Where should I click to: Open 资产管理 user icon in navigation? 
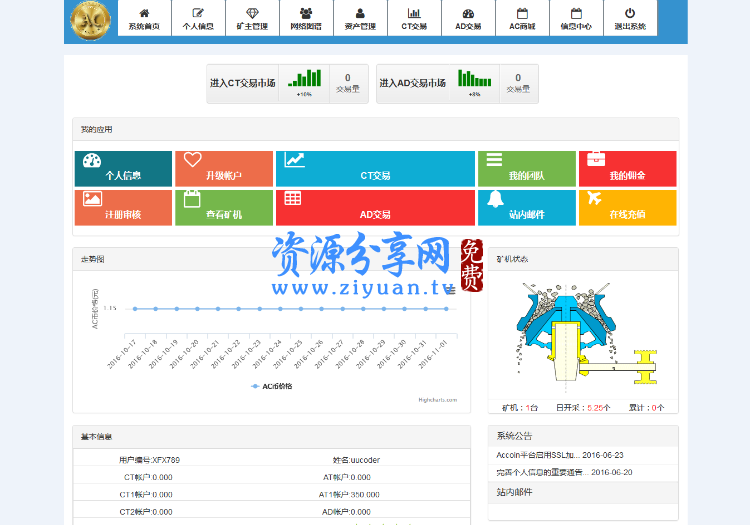pos(360,18)
